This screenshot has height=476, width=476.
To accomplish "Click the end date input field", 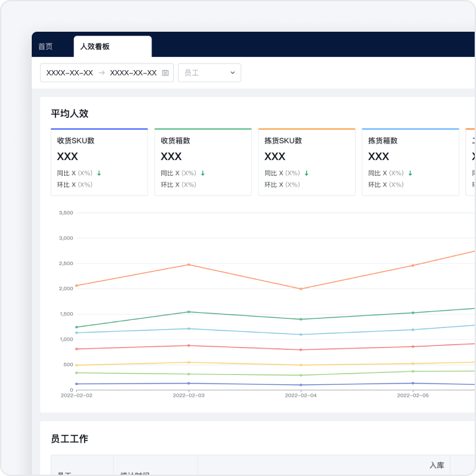I will pyautogui.click(x=133, y=73).
